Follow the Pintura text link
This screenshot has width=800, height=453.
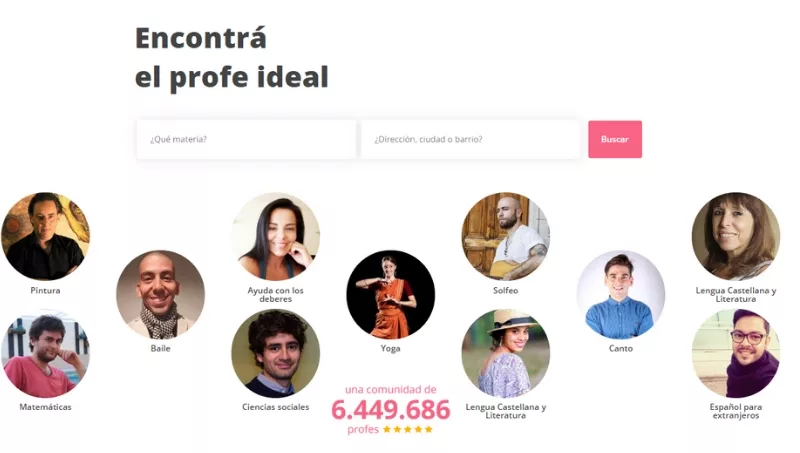coord(45,290)
